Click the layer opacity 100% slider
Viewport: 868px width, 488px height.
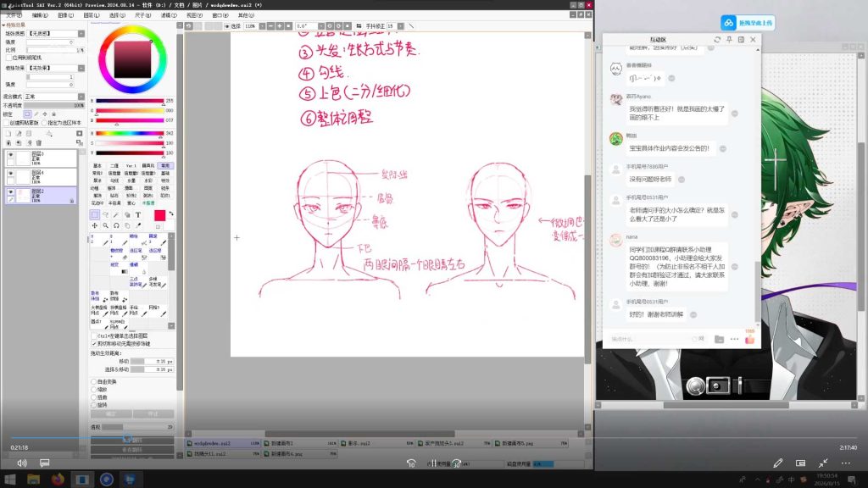pos(53,105)
